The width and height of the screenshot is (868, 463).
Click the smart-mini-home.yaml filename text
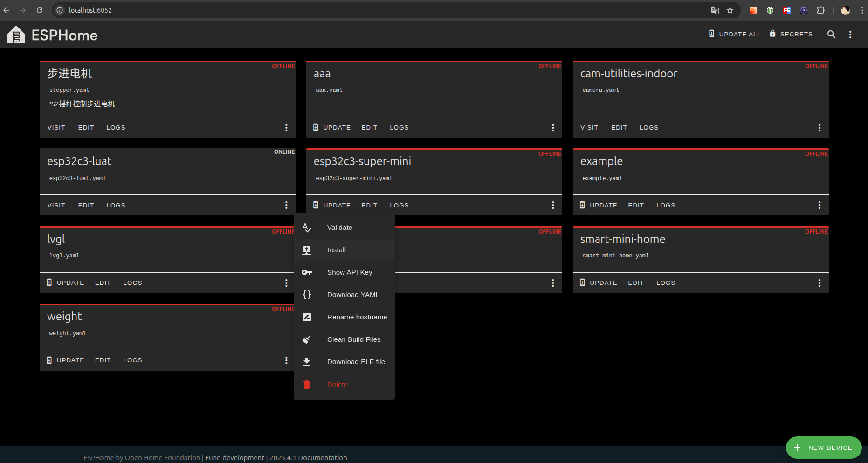tap(615, 256)
